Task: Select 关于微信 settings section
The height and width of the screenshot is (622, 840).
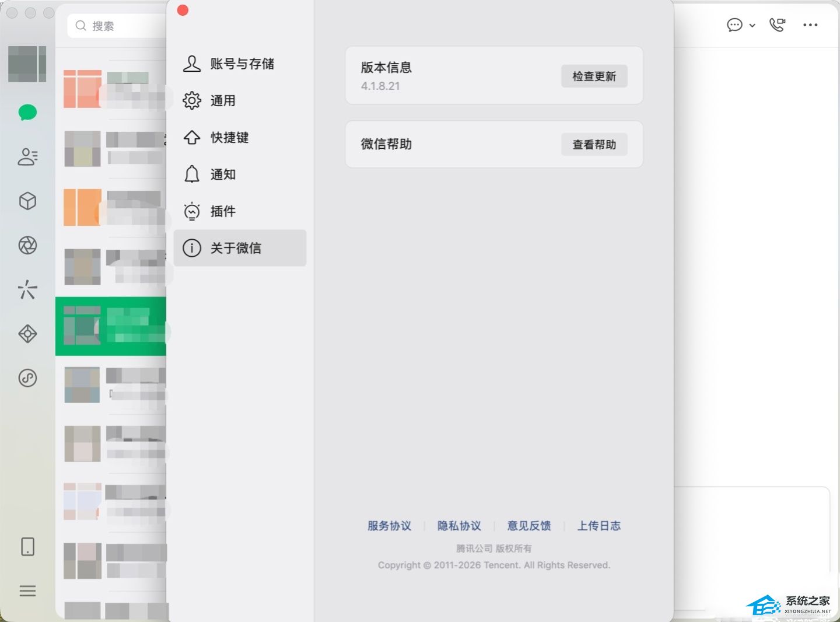Action: coord(240,248)
